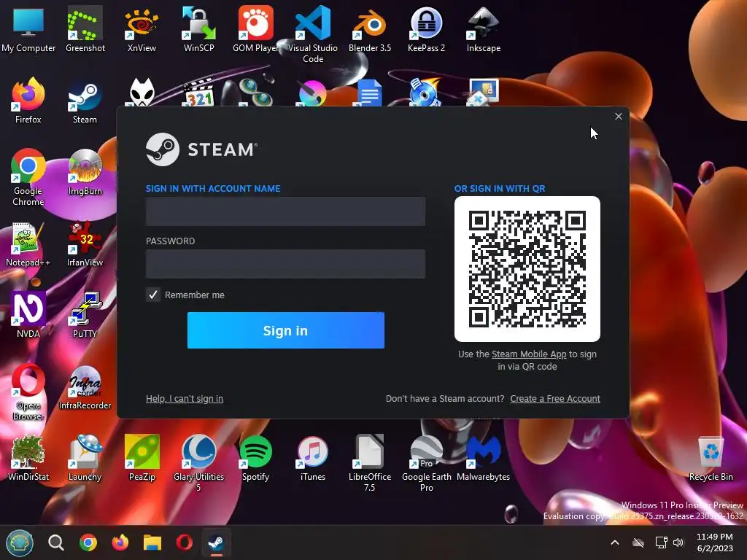Open the volume speaker tray icon
Screen dimensions: 747x560
[678, 542]
